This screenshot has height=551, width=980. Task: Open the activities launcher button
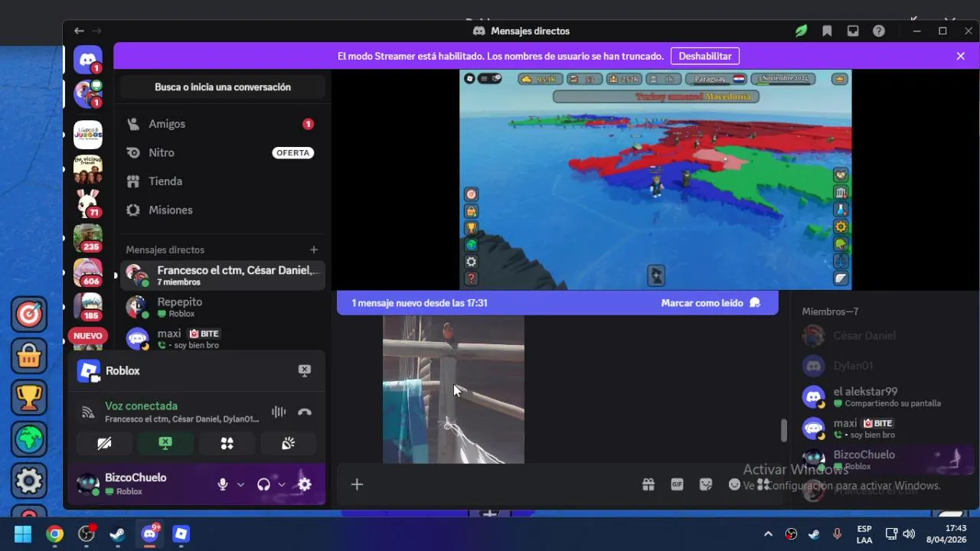[x=227, y=443]
